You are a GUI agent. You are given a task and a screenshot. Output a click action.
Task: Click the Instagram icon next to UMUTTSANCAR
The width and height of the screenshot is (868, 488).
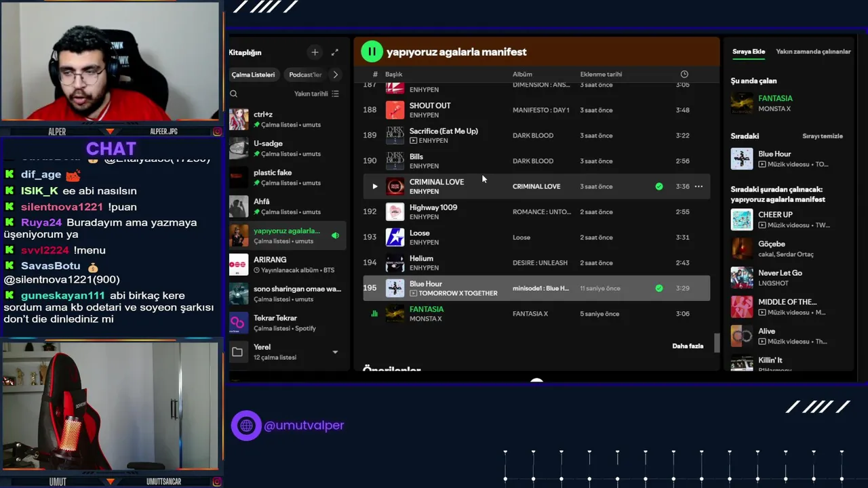point(217,482)
